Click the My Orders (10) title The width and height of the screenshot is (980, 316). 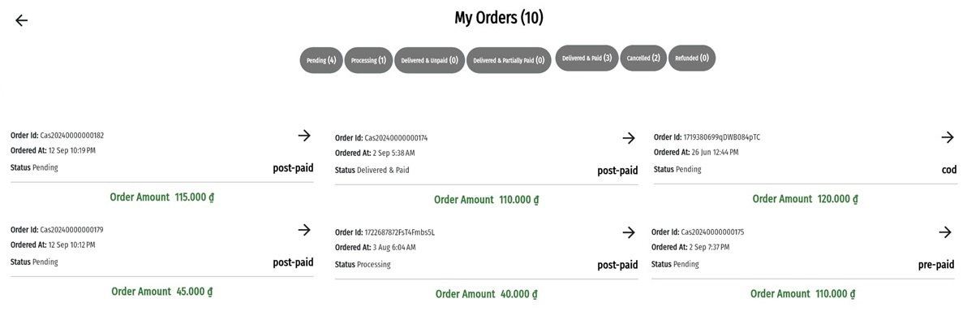coord(499,17)
